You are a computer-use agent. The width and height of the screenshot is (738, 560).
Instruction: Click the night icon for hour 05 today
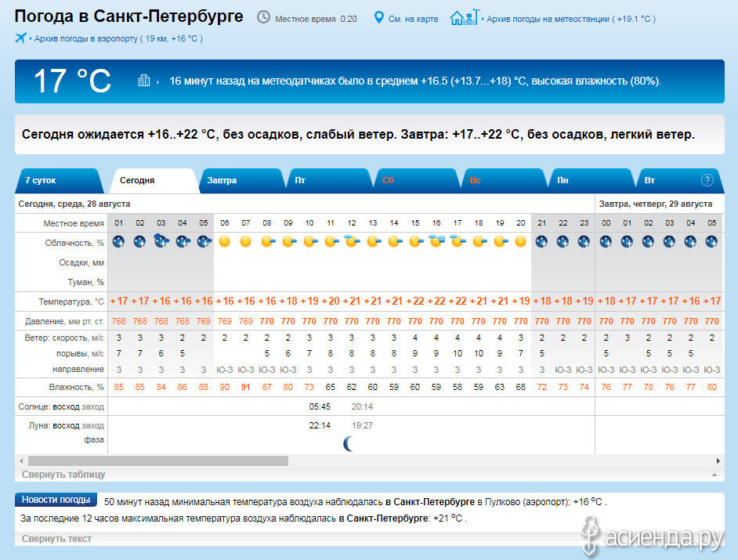204,241
